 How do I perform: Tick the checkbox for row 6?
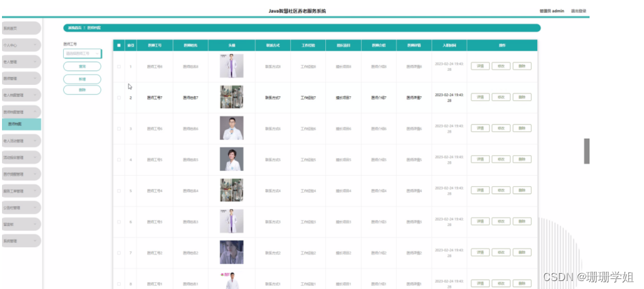coord(119,222)
